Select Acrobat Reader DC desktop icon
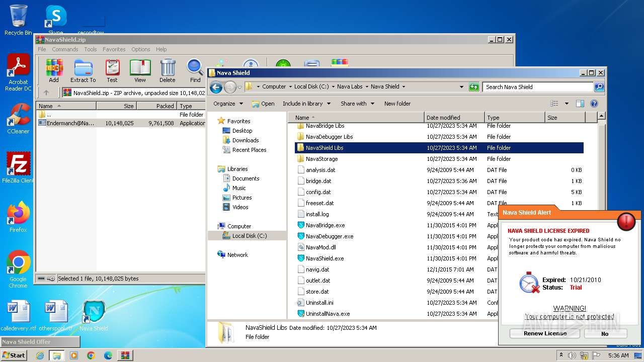Image resolution: width=644 pixels, height=362 pixels. click(18, 73)
